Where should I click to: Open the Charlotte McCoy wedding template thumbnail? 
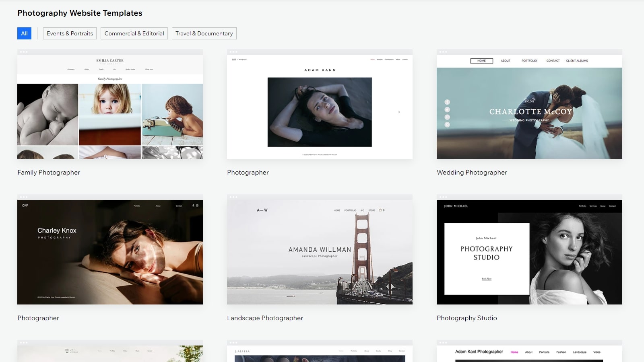529,104
